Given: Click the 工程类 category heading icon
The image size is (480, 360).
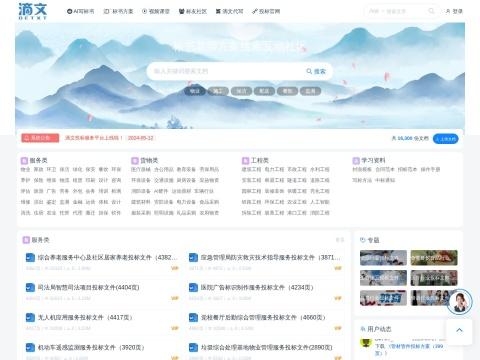Looking at the screenshot, I should [245, 161].
